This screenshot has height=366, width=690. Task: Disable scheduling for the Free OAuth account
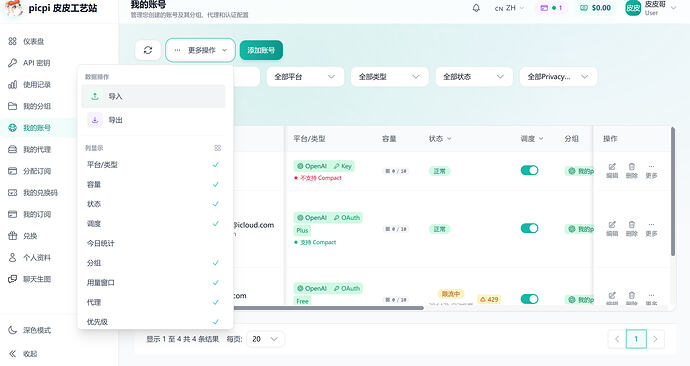[x=529, y=299]
